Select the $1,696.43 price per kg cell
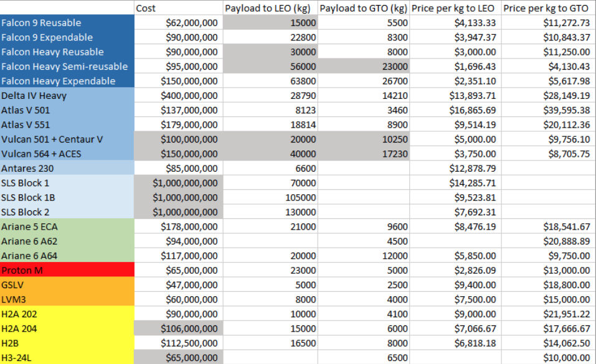 point(456,67)
